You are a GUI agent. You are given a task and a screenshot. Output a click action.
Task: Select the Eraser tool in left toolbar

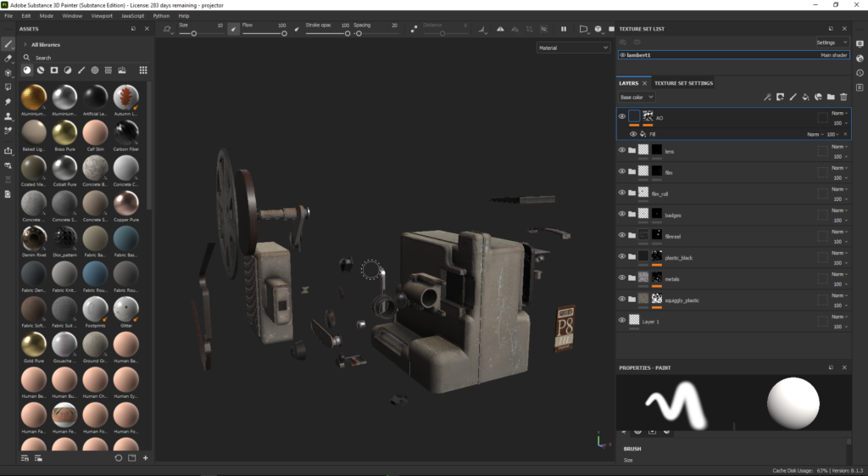[x=8, y=58]
